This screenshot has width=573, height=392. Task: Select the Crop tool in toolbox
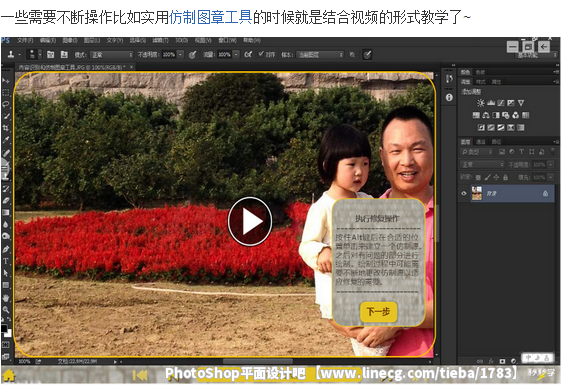pyautogui.click(x=6, y=128)
